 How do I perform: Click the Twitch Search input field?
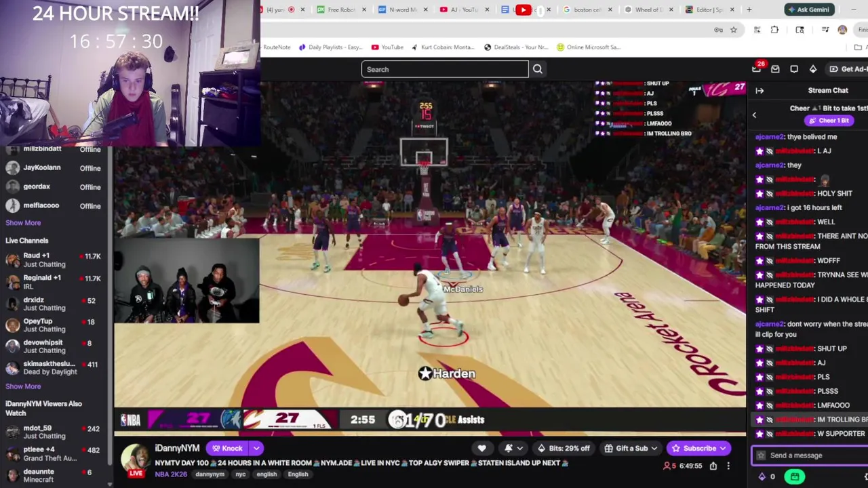tap(445, 69)
